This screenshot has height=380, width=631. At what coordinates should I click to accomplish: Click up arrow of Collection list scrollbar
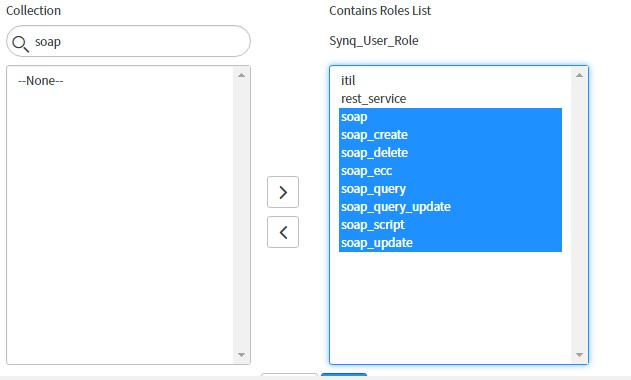pyautogui.click(x=241, y=75)
